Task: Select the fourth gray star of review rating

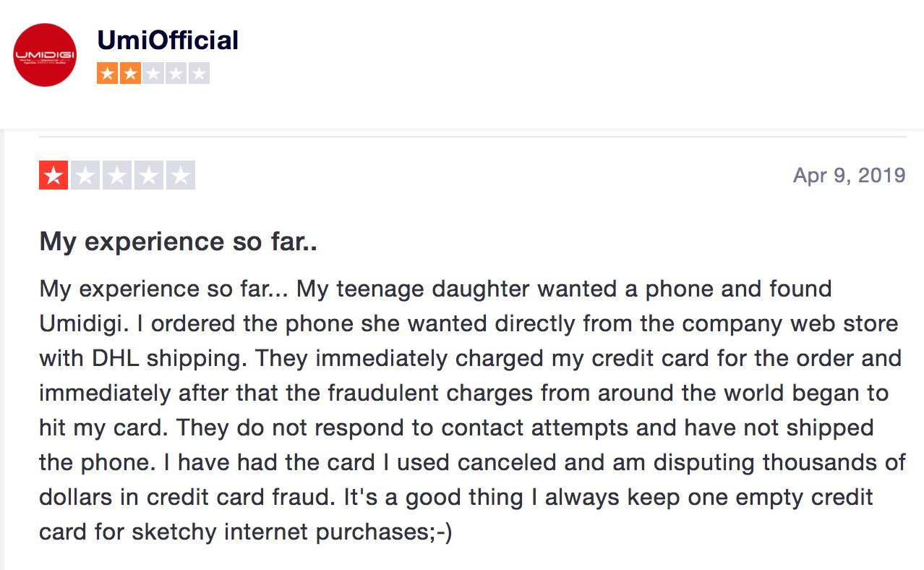Action: (x=149, y=176)
